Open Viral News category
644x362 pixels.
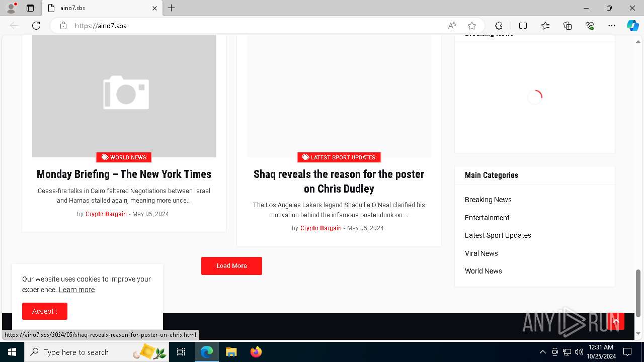pos(481,253)
